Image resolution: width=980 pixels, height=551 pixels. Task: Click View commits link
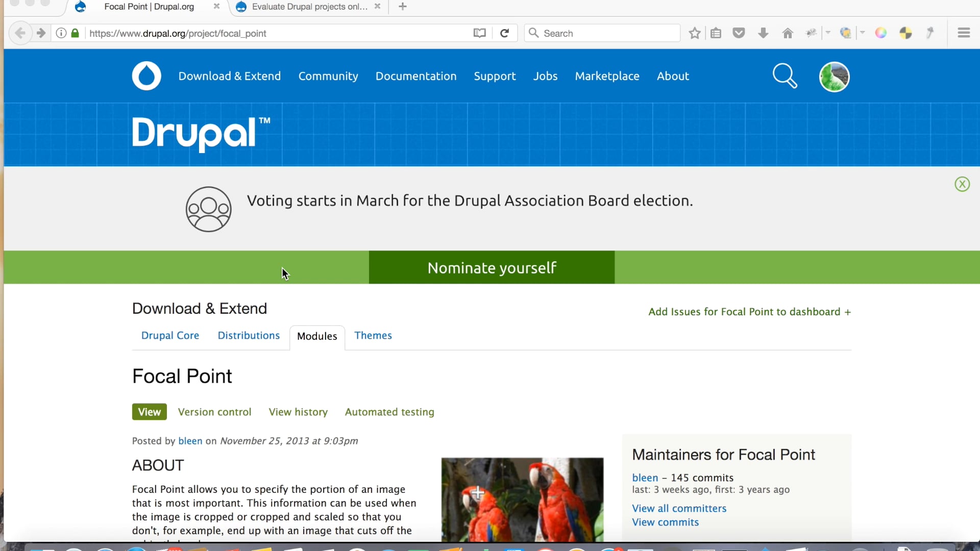(665, 522)
